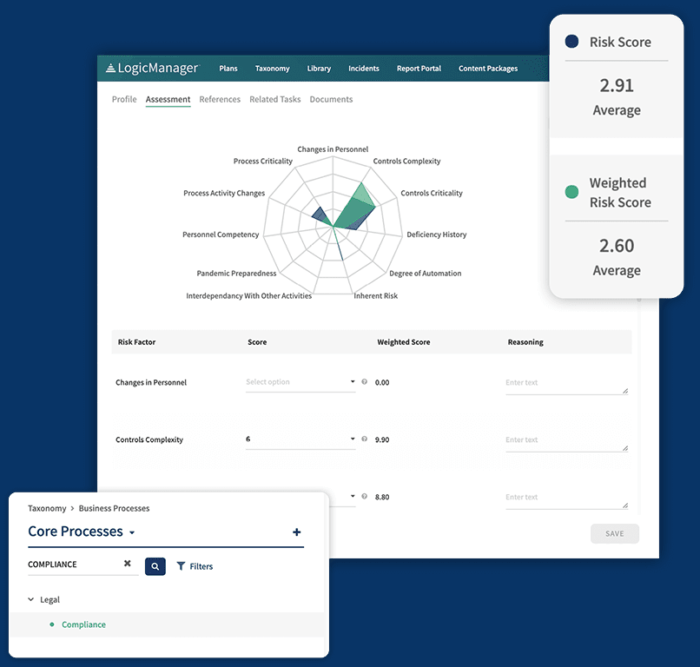Click Risk Factor column header
The image size is (700, 667).
137,342
